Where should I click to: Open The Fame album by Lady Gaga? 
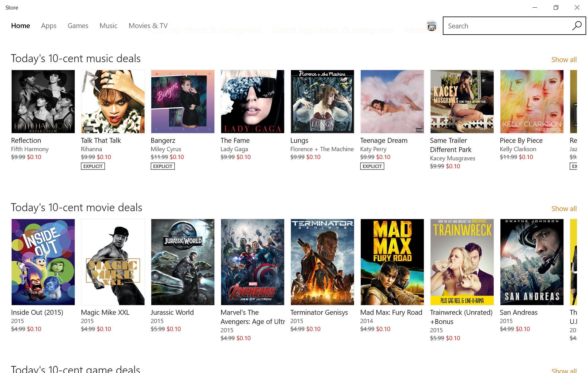pos(253,102)
